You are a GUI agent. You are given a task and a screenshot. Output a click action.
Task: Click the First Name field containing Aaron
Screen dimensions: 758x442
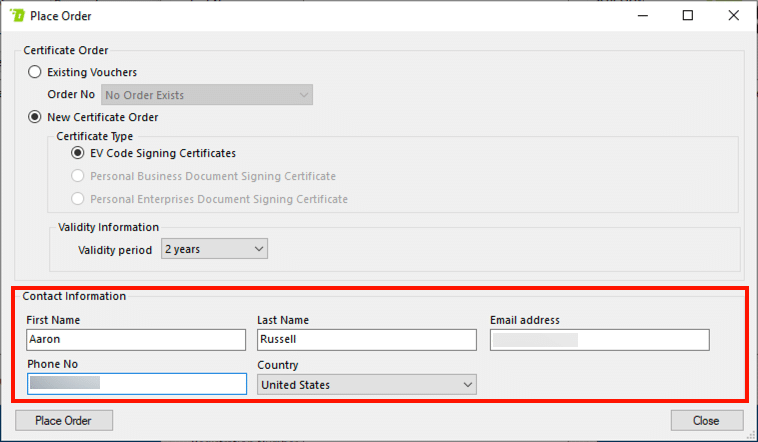[x=136, y=340]
